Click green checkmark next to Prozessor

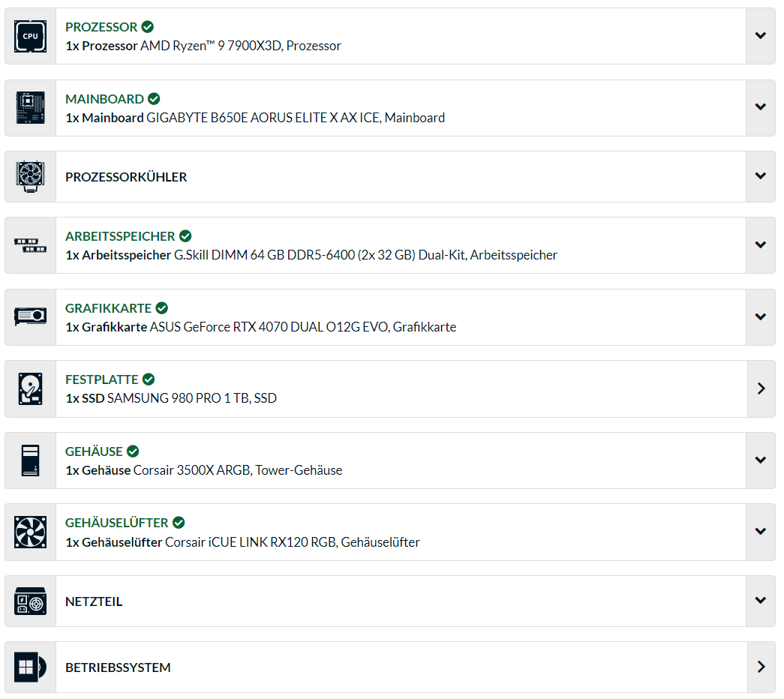click(x=148, y=26)
